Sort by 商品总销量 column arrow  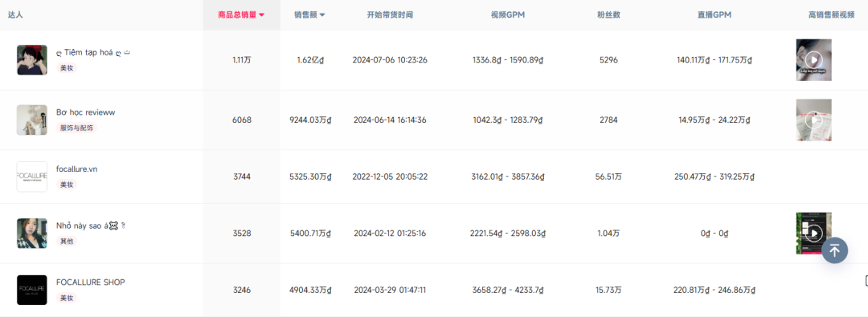click(x=262, y=15)
